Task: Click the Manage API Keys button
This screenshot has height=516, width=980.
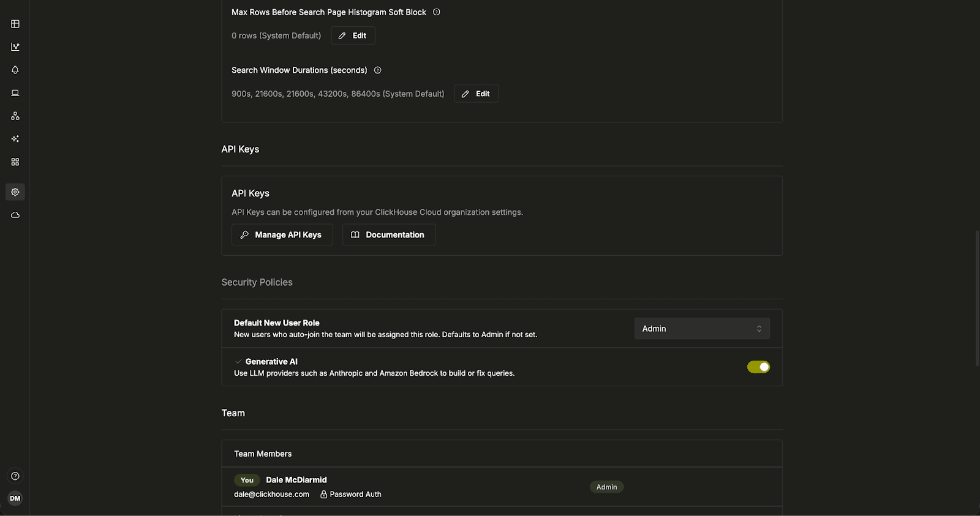Action: click(282, 235)
